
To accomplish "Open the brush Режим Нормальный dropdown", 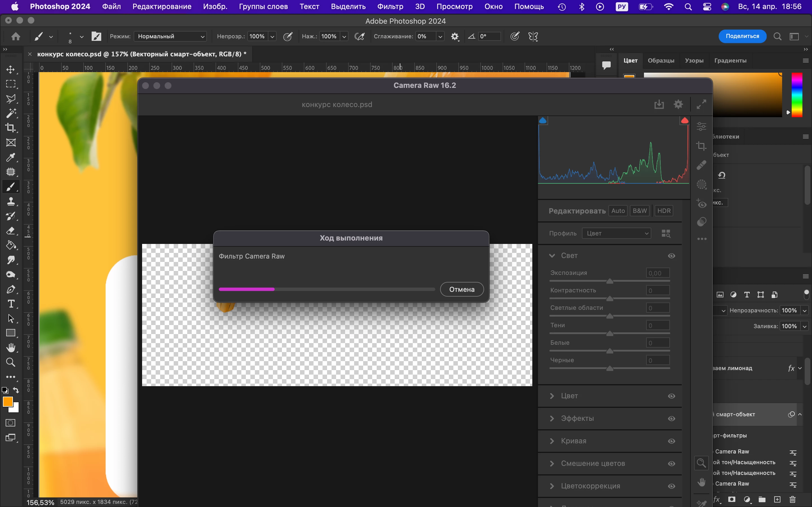I will tap(170, 36).
